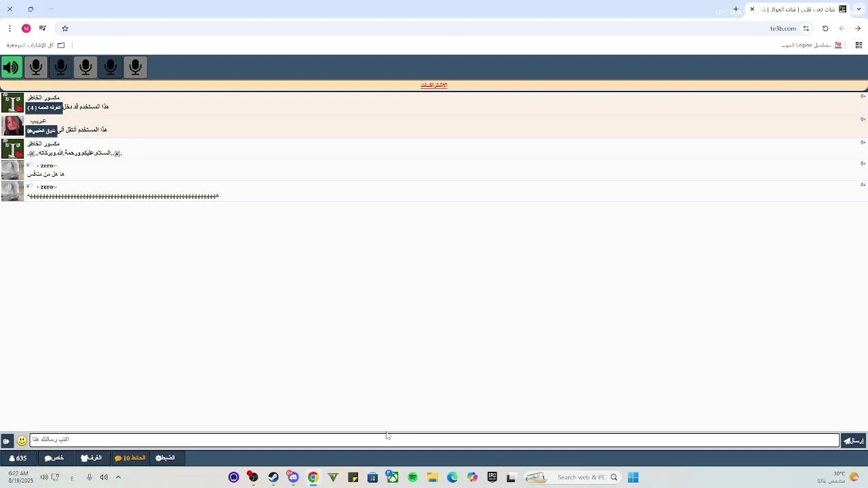Open Steam from the taskbar
868x488 pixels.
pos(273,477)
